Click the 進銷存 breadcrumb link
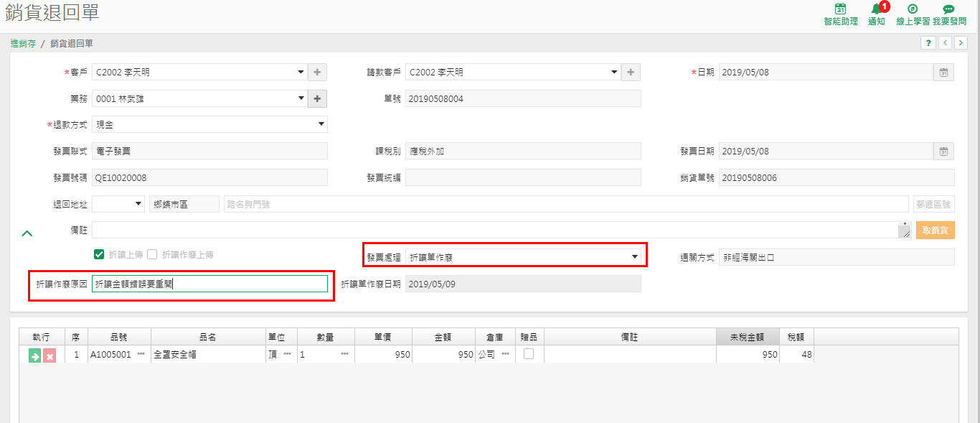This screenshot has width=980, height=423. tap(23, 43)
